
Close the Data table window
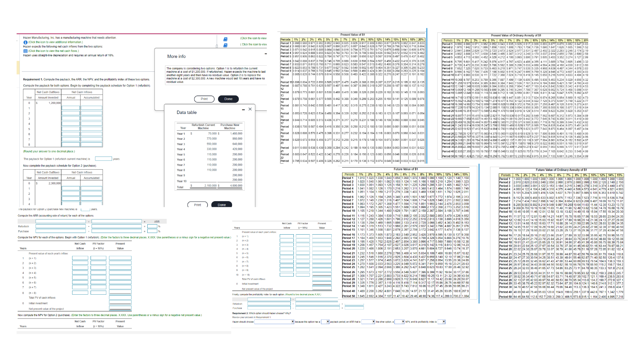(x=250, y=109)
